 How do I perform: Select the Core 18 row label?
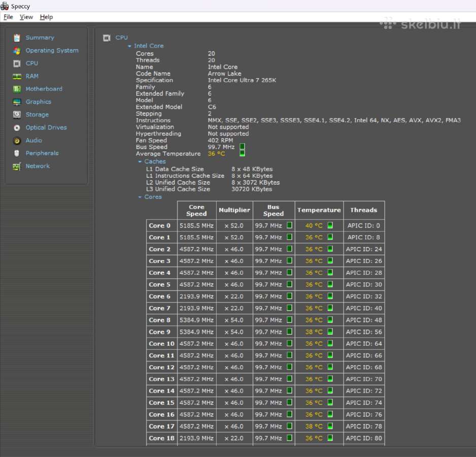tap(161, 438)
